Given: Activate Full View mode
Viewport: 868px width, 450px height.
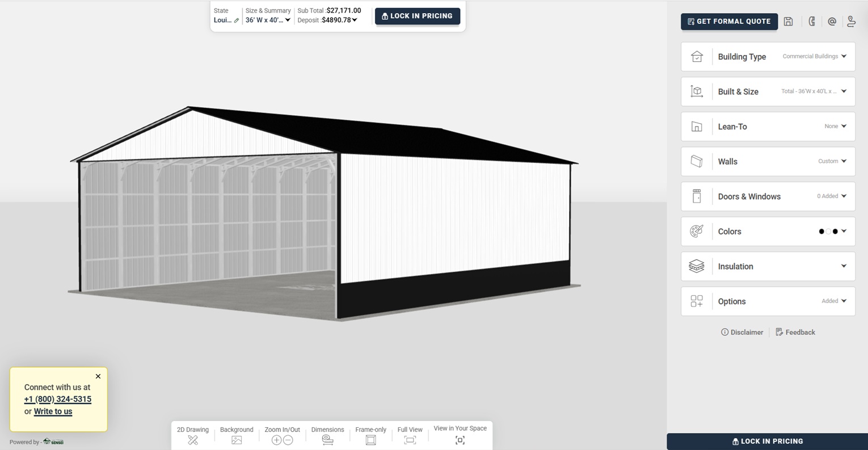Looking at the screenshot, I should [x=410, y=435].
